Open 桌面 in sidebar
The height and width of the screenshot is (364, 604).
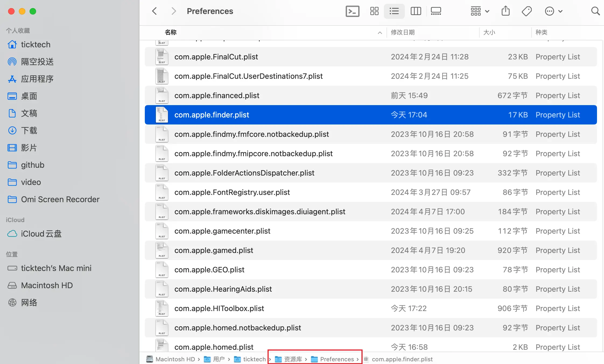click(x=23, y=96)
